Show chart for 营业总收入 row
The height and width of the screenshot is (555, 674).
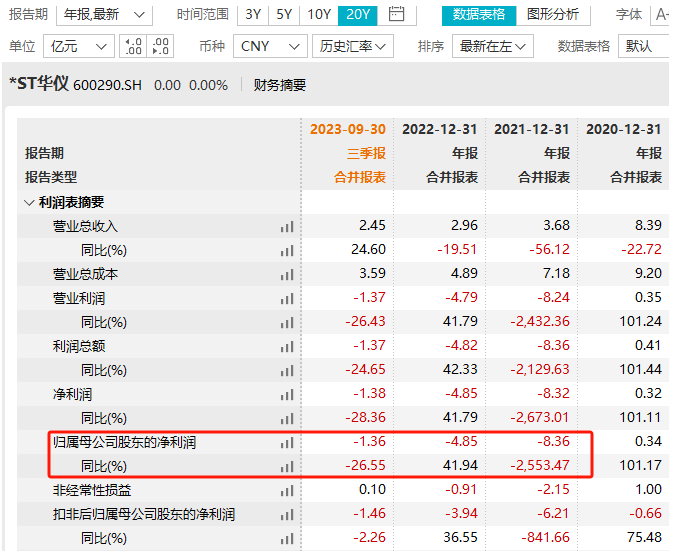pyautogui.click(x=288, y=226)
